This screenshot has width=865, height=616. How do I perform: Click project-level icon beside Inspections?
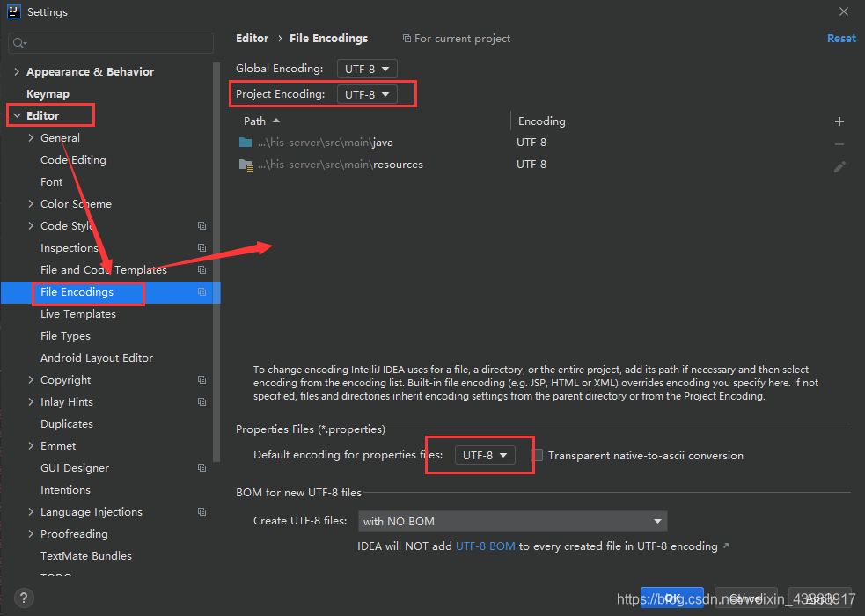click(202, 247)
